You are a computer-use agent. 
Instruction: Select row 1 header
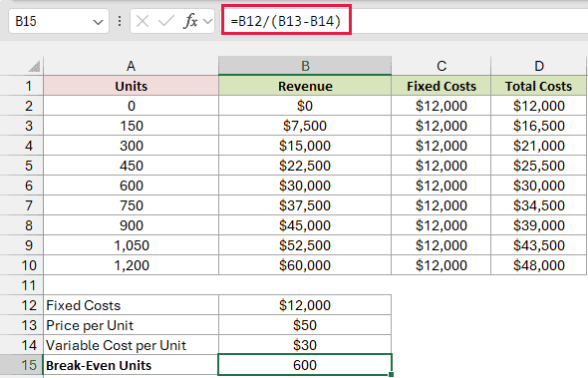coord(21,86)
